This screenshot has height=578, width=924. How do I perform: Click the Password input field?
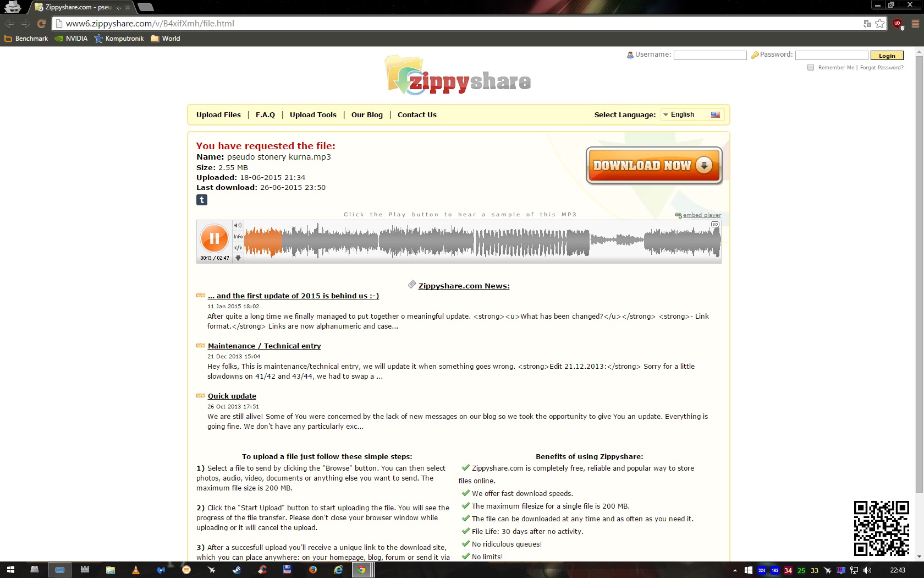(x=832, y=55)
